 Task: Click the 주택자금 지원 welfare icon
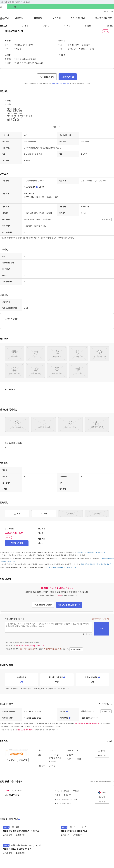click(x=14, y=371)
